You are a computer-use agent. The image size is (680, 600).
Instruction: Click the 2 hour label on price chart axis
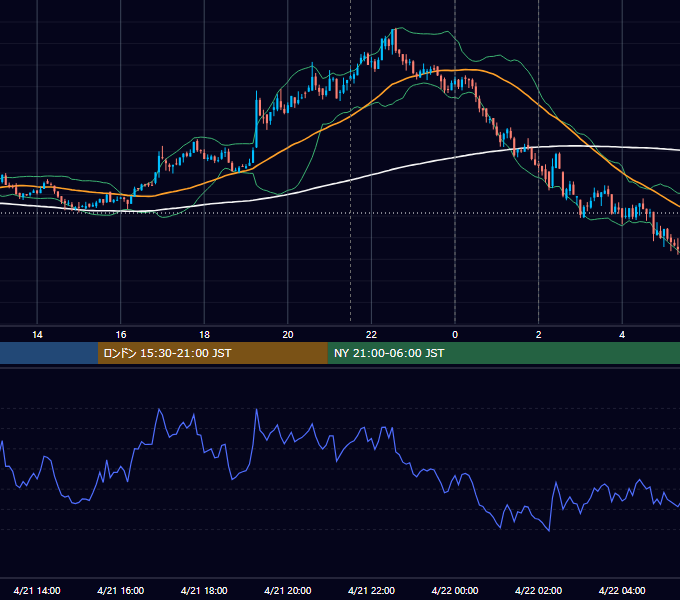click(x=539, y=335)
